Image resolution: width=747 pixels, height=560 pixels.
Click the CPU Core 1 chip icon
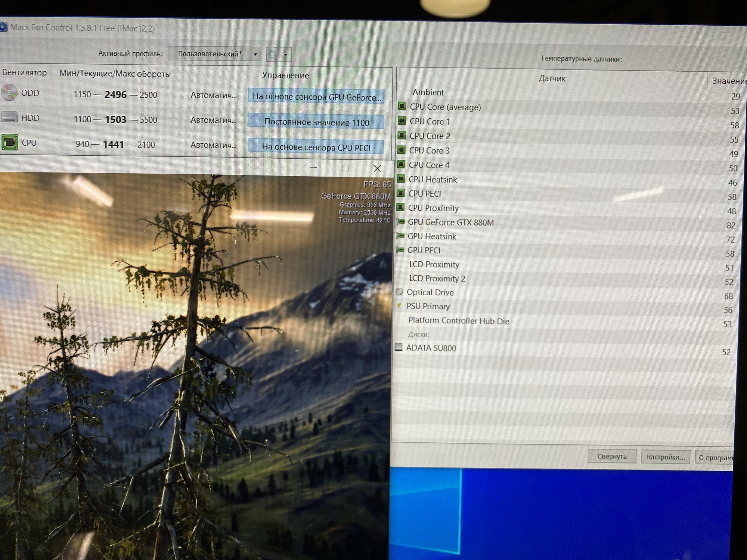[402, 121]
